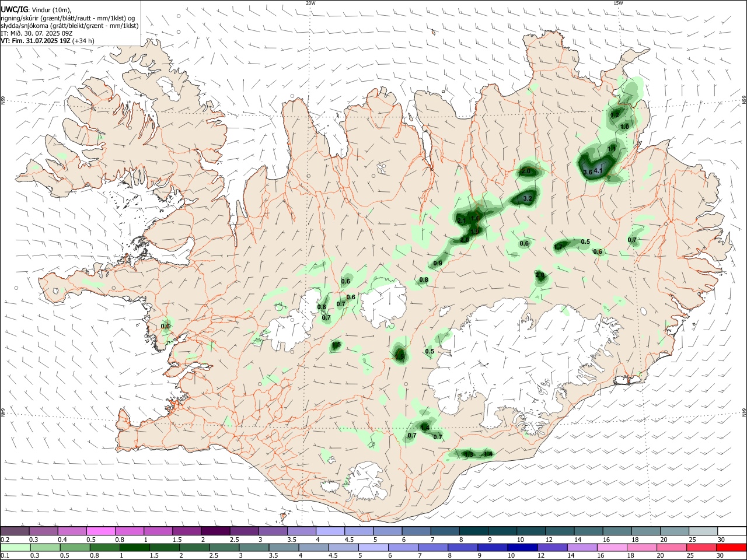Select upper legend white swatch at 30
Image resolution: width=747 pixels, height=560 pixels.
732,531
